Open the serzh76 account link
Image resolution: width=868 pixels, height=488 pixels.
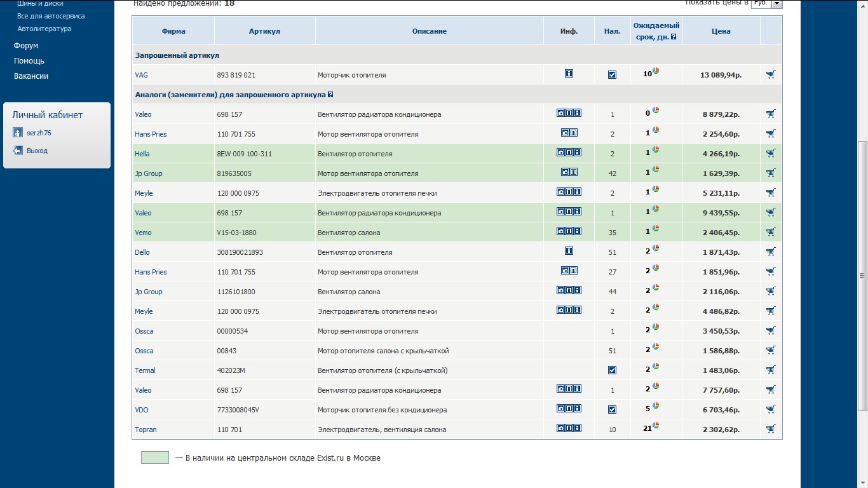tap(39, 133)
